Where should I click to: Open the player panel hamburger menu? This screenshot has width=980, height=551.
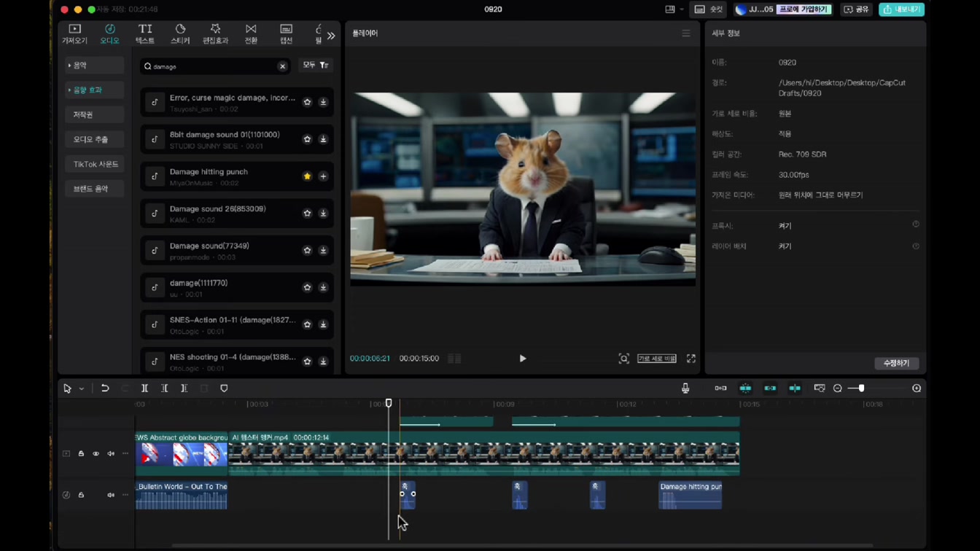[686, 34]
